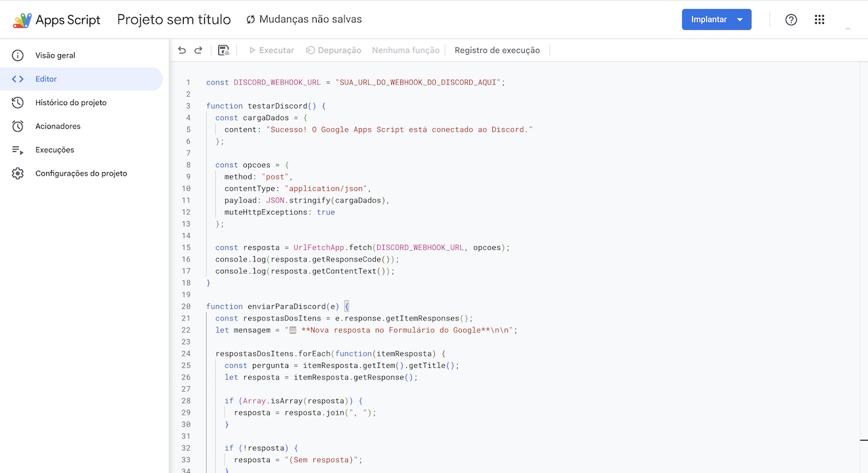Screen dimensions: 868x473
Task: Click console.log(resposta.getResponseCode()) line
Action: point(307,260)
